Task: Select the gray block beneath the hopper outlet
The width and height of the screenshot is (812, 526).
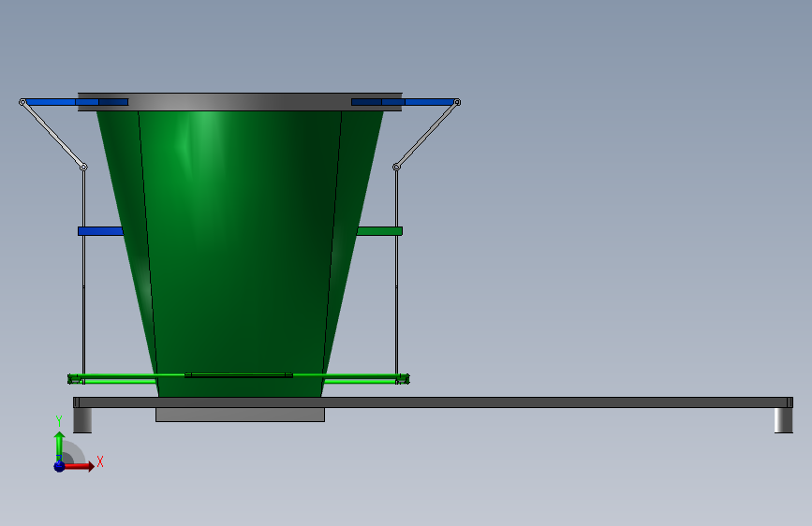Action: coord(241,415)
